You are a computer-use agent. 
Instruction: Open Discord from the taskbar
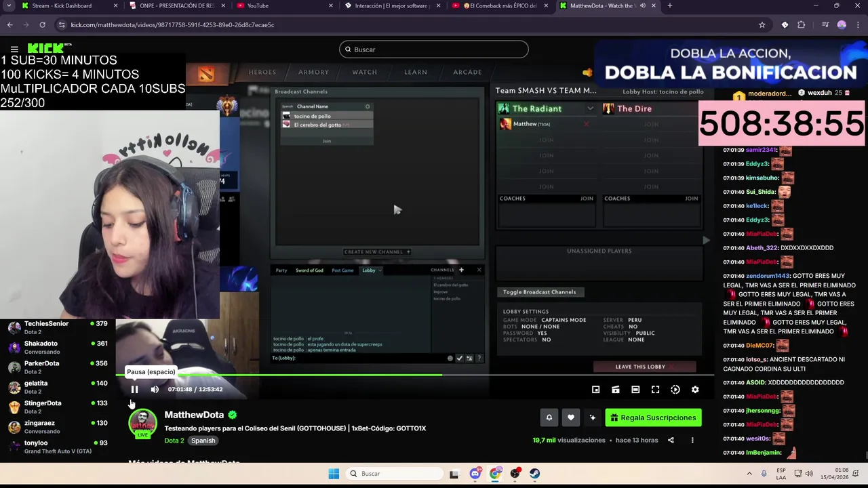click(475, 474)
